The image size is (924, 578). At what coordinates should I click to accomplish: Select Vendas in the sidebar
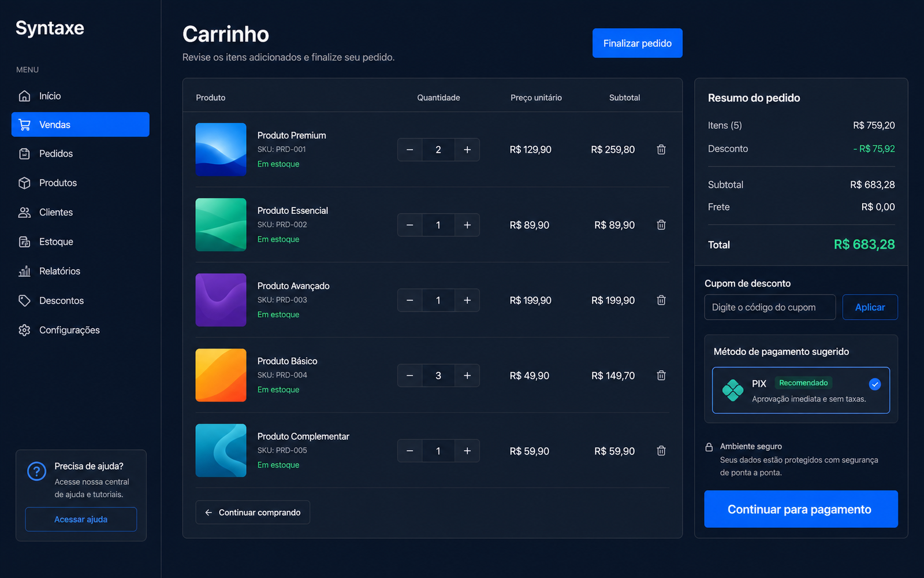pyautogui.click(x=80, y=124)
